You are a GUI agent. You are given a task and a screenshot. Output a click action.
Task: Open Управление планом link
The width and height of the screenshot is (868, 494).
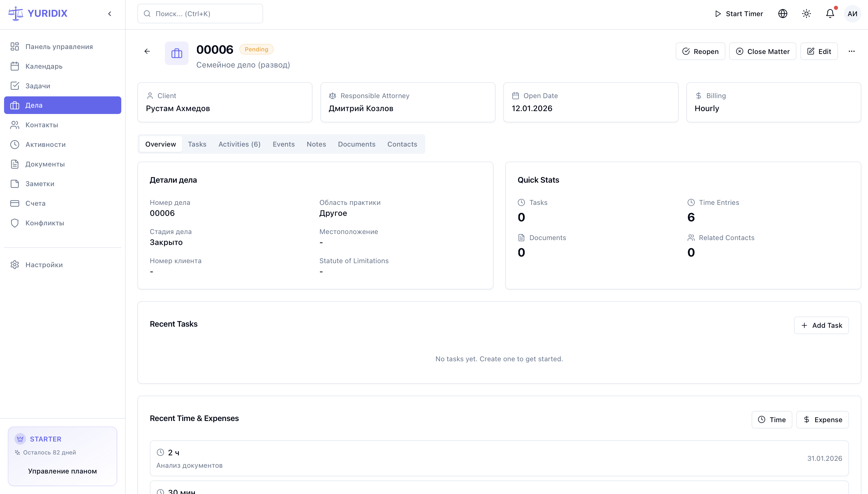click(x=62, y=471)
